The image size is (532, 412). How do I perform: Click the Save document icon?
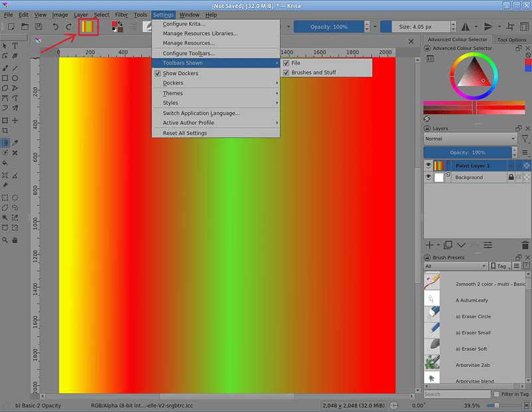[x=39, y=27]
